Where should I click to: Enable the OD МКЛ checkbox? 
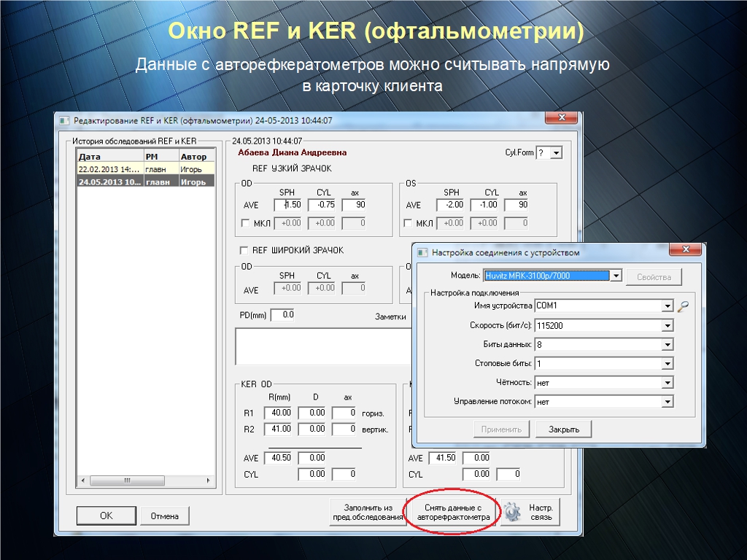point(247,223)
